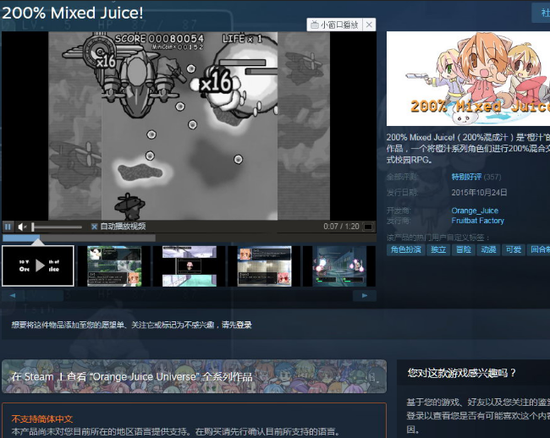The height and width of the screenshot is (438, 550).
Task: Mute the video with speaker icon
Action: click(22, 227)
